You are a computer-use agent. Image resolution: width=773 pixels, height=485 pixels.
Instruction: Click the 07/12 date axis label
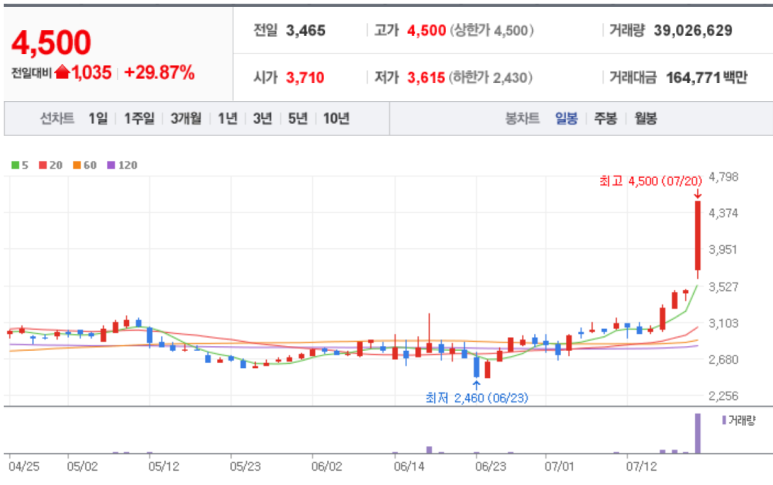(641, 466)
